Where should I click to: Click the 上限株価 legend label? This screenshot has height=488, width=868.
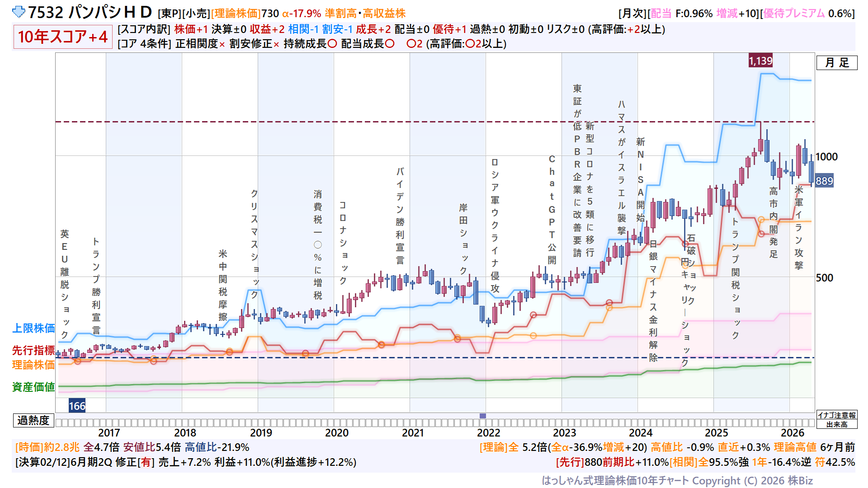[x=33, y=328]
